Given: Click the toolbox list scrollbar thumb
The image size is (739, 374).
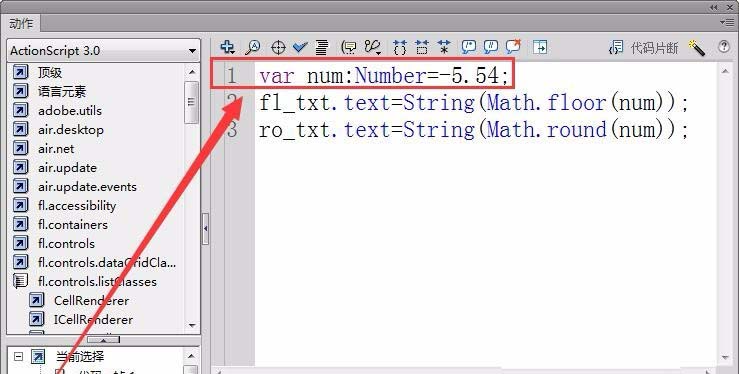Looking at the screenshot, I should (191, 102).
